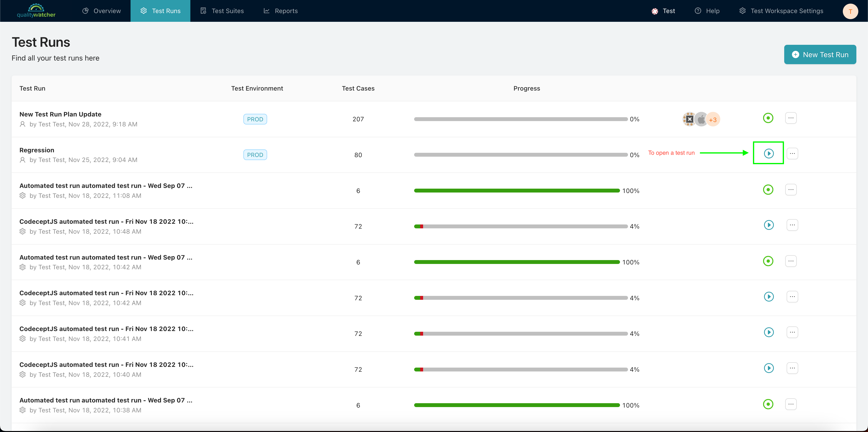This screenshot has width=868, height=432.
Task: Open the New Test Run Plan Update run
Action: coord(60,114)
